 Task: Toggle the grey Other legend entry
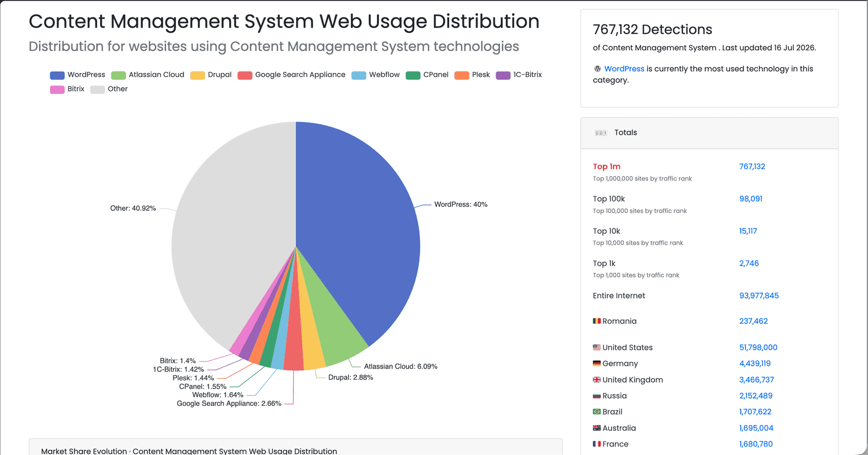click(x=109, y=89)
